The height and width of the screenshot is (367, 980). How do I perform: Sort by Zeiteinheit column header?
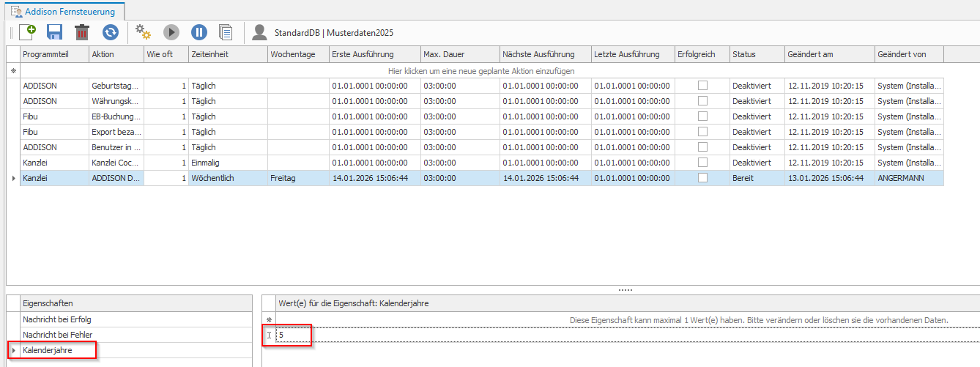point(228,54)
